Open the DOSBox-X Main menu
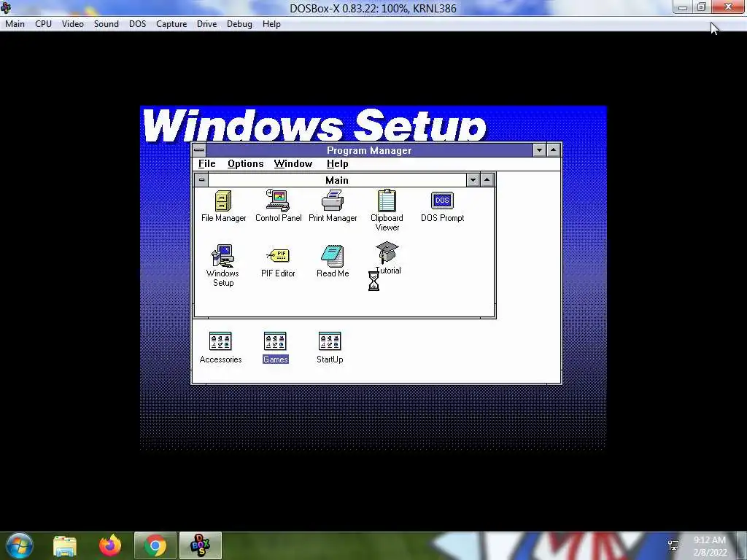 (15, 24)
